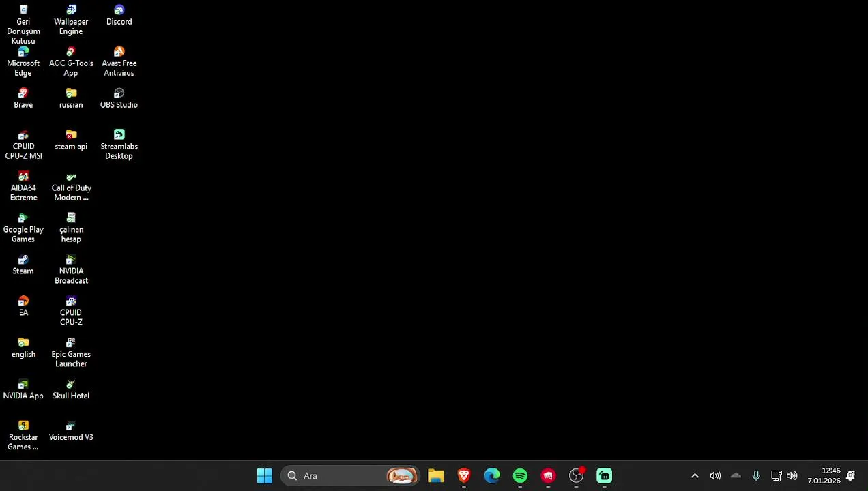The image size is (868, 491).
Task: Select the steam api folder
Action: (71, 140)
